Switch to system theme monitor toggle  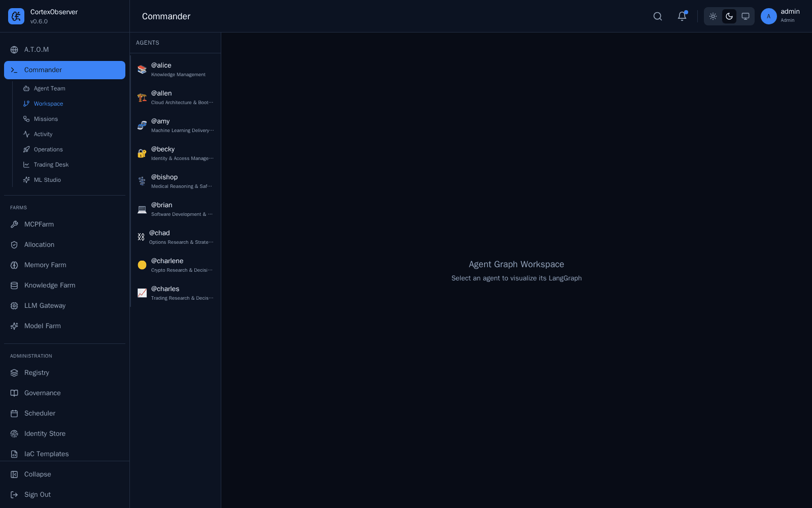click(x=746, y=16)
